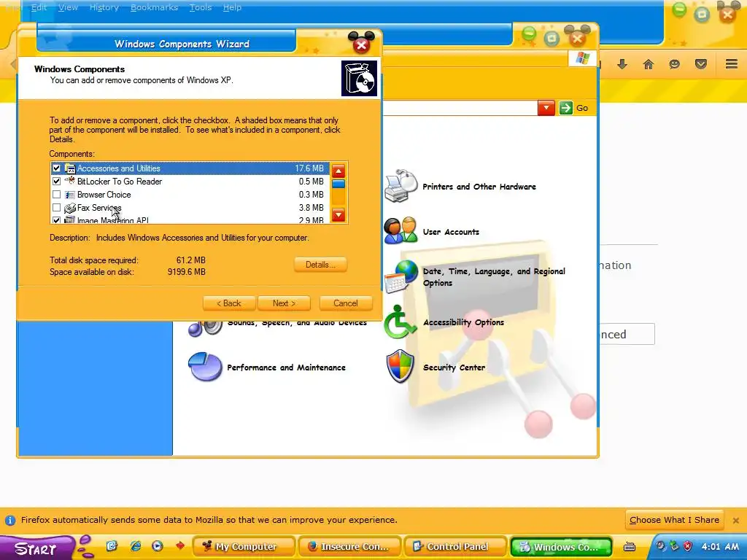Click the Performance and Maintenance link text
The height and width of the screenshot is (560, 747).
pyautogui.click(x=286, y=367)
